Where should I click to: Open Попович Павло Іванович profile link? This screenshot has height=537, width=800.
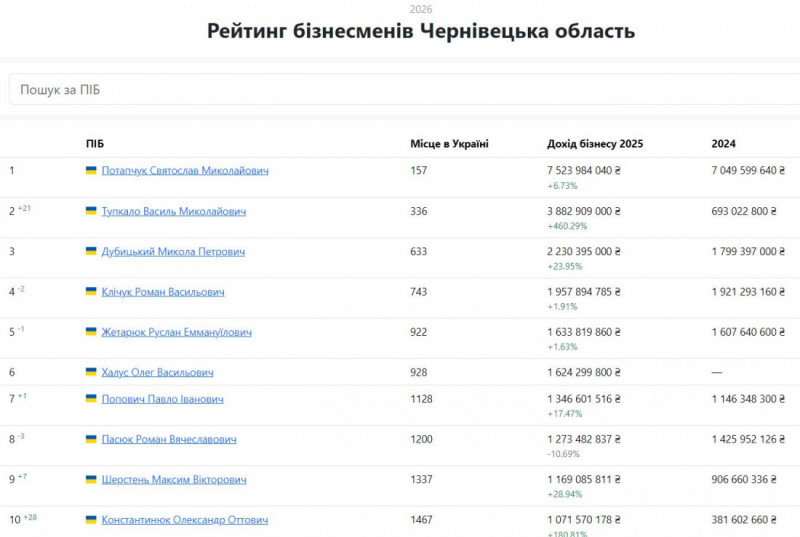162,399
